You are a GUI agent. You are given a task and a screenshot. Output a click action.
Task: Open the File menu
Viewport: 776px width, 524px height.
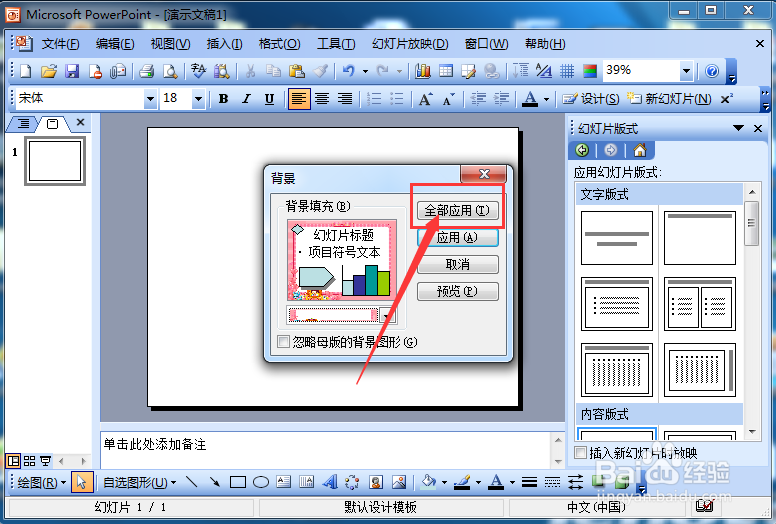[60, 44]
